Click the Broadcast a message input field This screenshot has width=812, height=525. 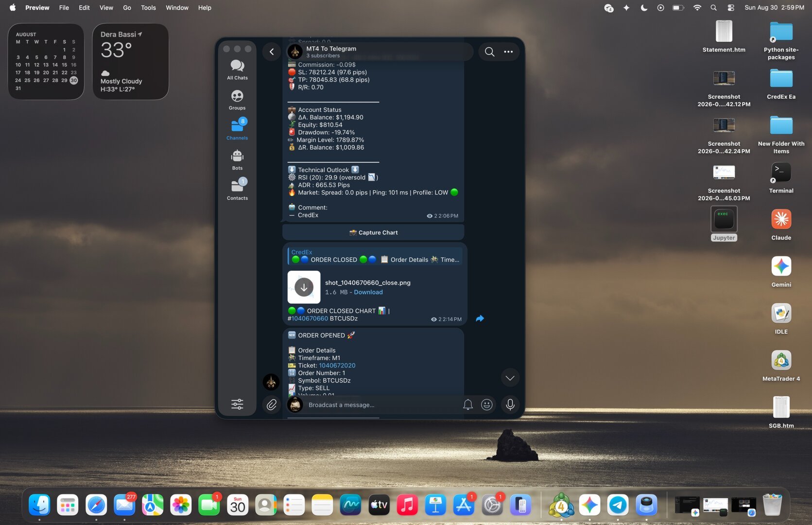click(x=381, y=405)
